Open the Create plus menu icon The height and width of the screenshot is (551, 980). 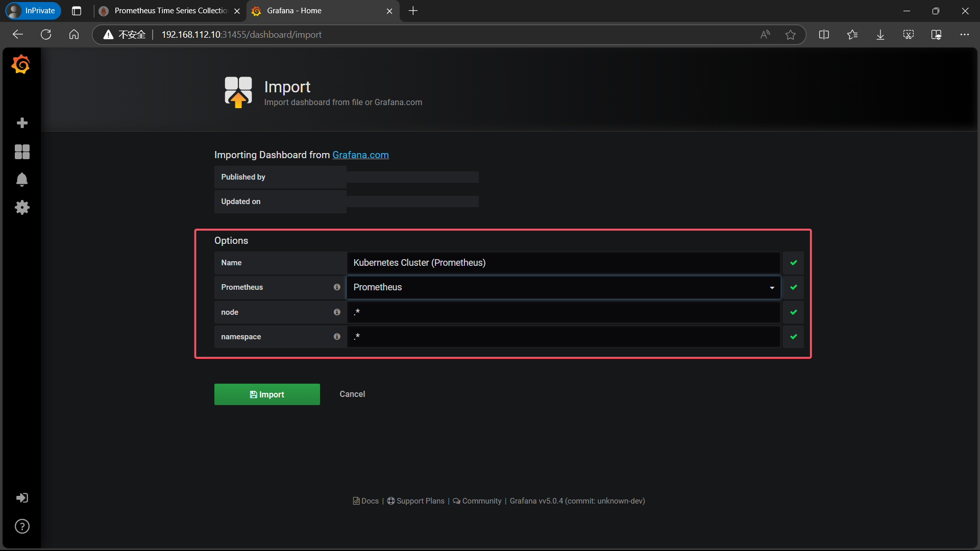pos(22,123)
